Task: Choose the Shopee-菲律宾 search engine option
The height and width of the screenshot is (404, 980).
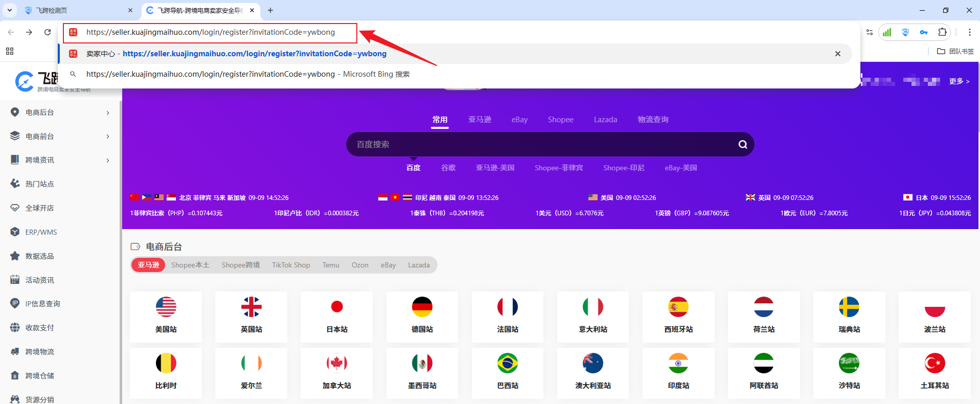Action: [x=559, y=168]
